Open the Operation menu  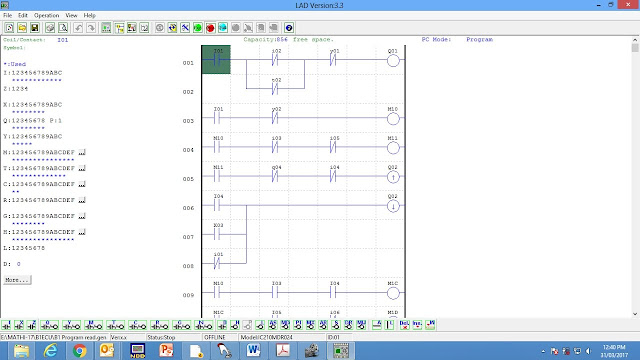[47, 16]
